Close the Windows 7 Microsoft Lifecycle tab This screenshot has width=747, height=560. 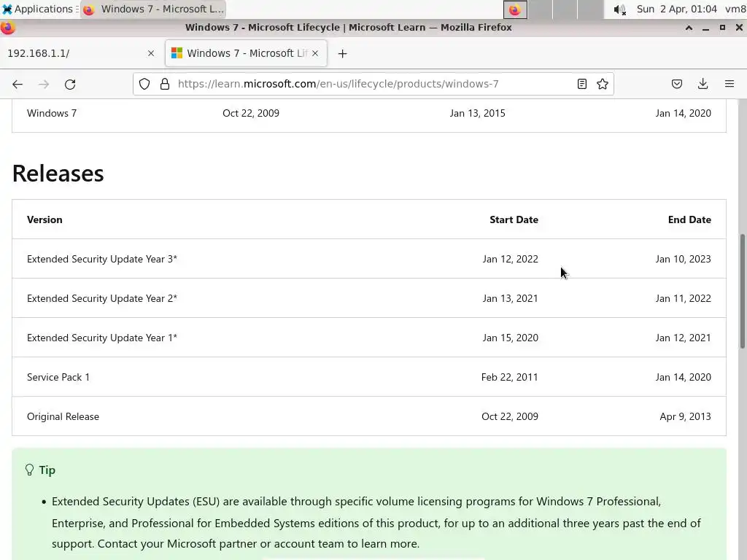coord(315,53)
